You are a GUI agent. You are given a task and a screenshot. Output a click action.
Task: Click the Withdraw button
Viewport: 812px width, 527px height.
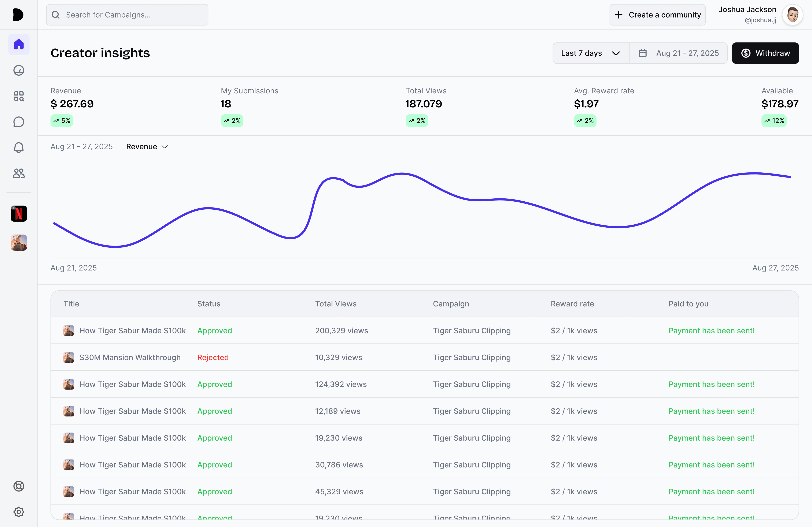[x=765, y=53]
